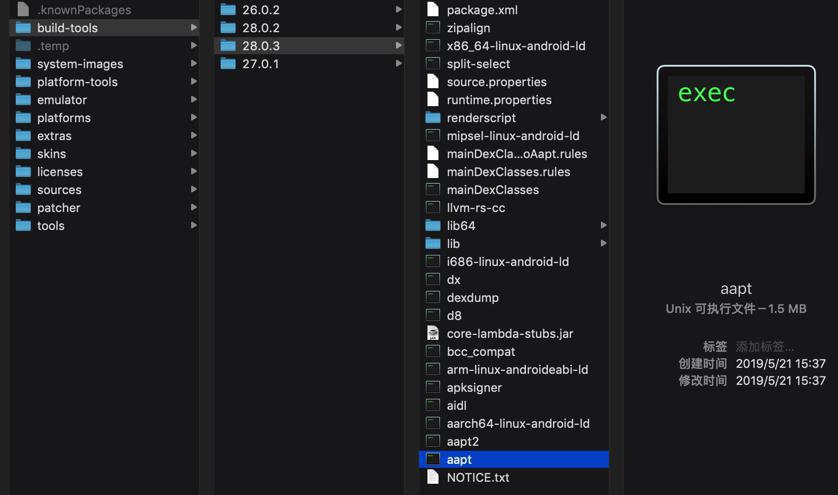Image resolution: width=838 pixels, height=495 pixels.
Task: Click the extras folder icon
Action: click(x=23, y=136)
